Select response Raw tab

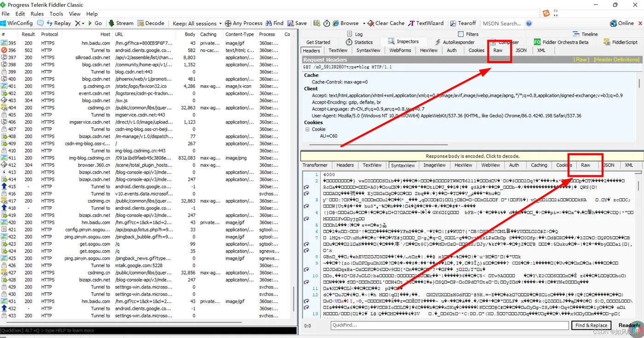(586, 165)
